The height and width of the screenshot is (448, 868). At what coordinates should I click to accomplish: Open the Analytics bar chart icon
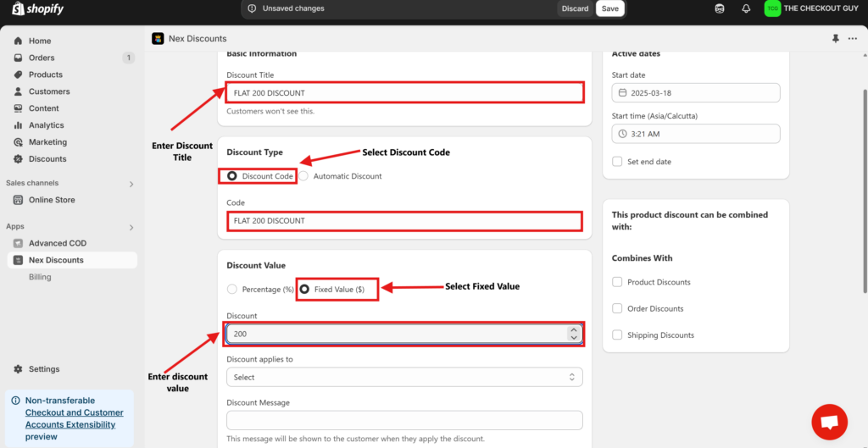point(19,125)
